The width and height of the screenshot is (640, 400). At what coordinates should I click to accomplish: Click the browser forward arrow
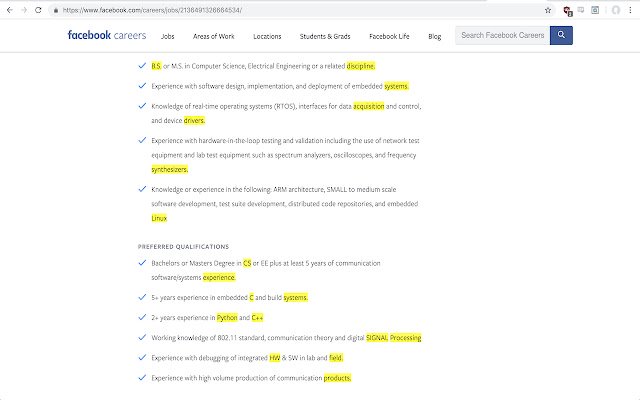pyautogui.click(x=24, y=10)
